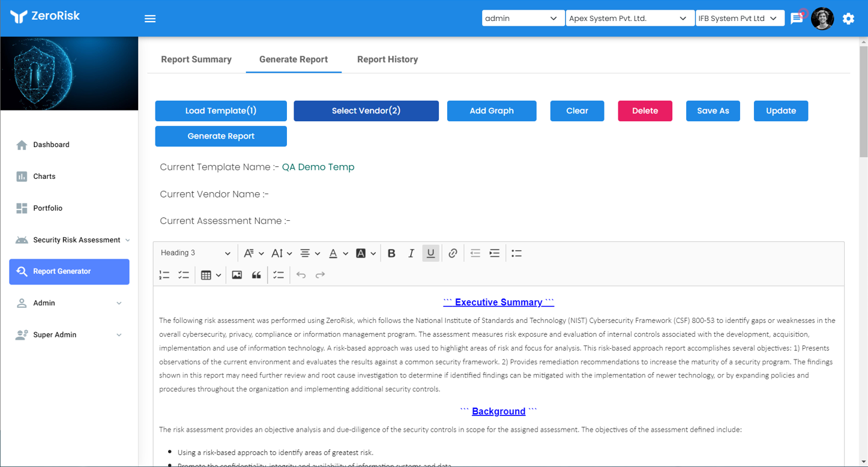Click the Save As button
868x467 pixels.
point(713,111)
